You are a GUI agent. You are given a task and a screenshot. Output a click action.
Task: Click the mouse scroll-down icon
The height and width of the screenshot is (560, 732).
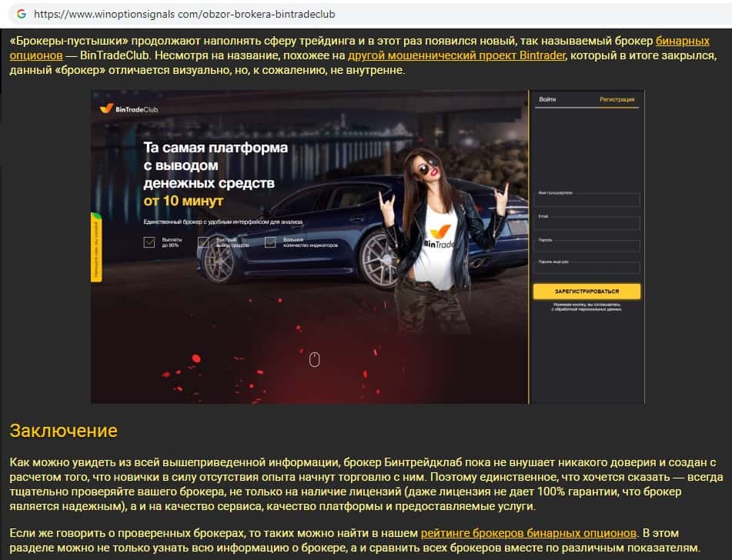[x=315, y=359]
